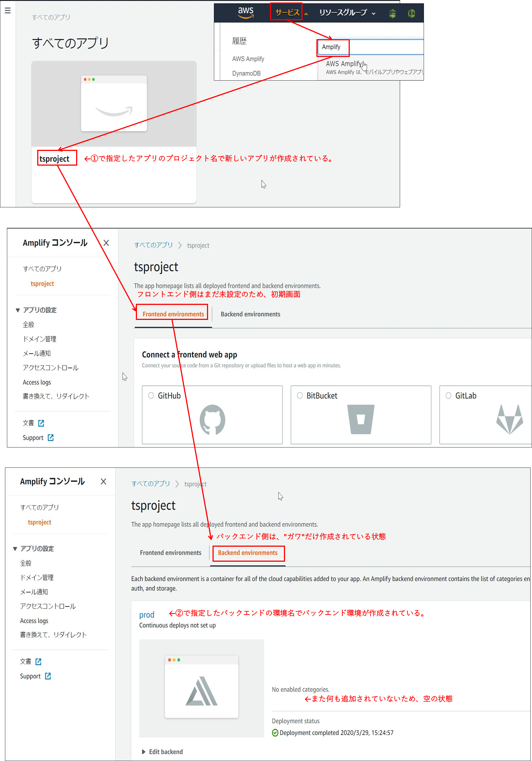Open DynamoDB from the 履歴 history list
The width and height of the screenshot is (532, 761).
coord(246,73)
